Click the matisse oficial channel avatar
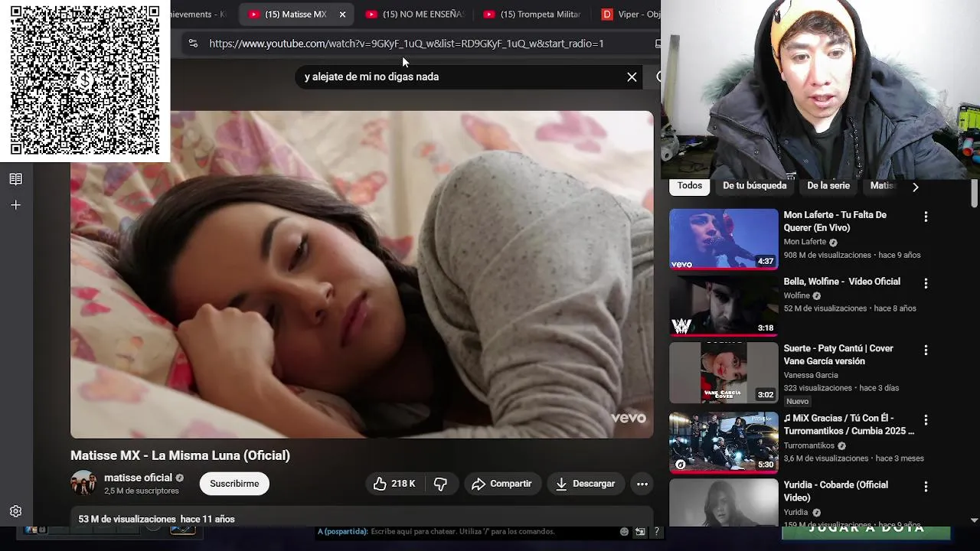Viewport: 980px width, 551px height. [83, 484]
